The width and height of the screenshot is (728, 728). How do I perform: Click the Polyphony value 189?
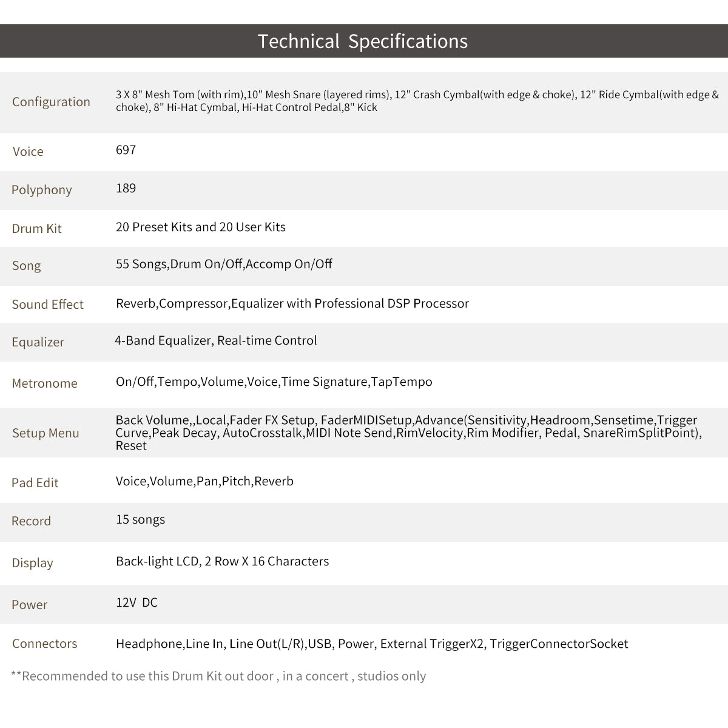(126, 188)
